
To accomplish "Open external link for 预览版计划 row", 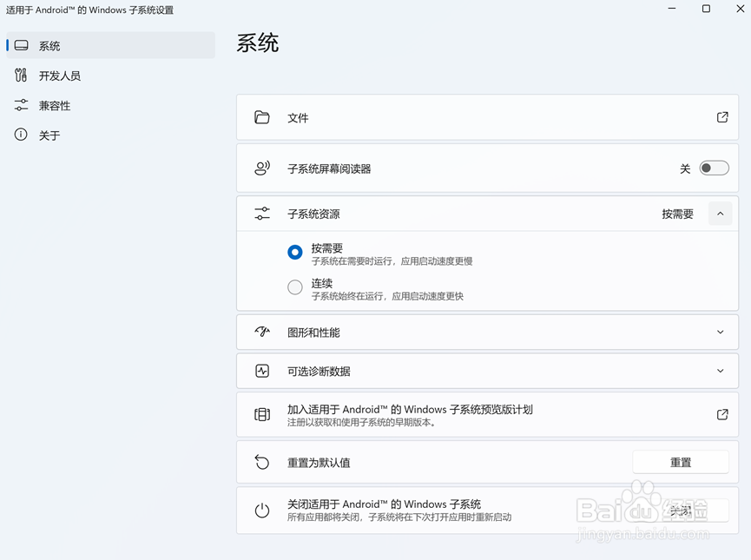I will point(722,414).
